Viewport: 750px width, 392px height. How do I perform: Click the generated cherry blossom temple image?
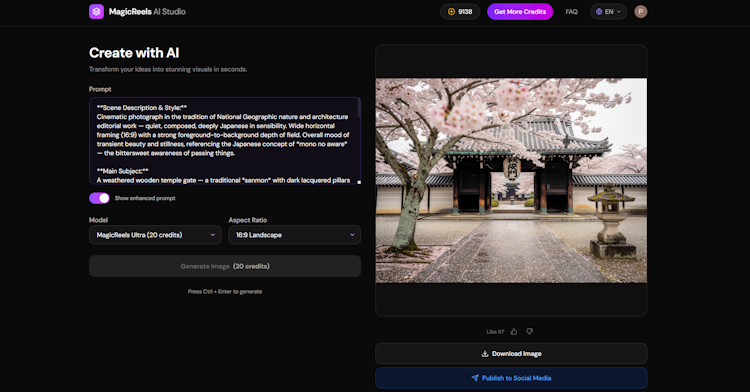511,181
